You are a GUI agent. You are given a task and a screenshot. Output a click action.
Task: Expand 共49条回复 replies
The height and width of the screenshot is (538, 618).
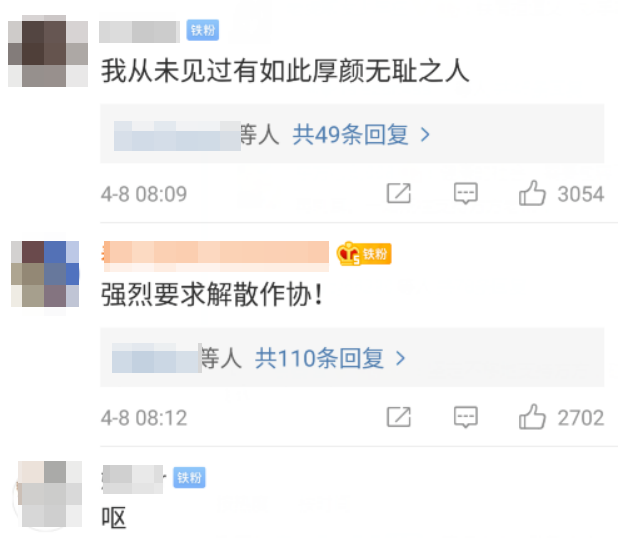coord(350,134)
